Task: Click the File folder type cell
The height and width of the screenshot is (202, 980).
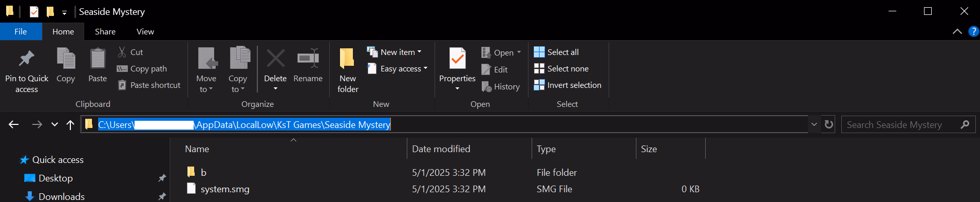Action: click(557, 172)
